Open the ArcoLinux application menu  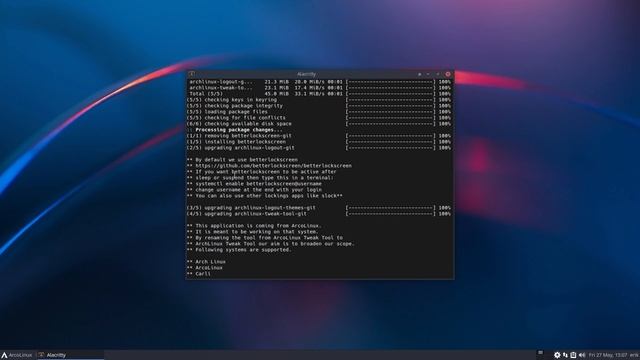click(x=17, y=355)
